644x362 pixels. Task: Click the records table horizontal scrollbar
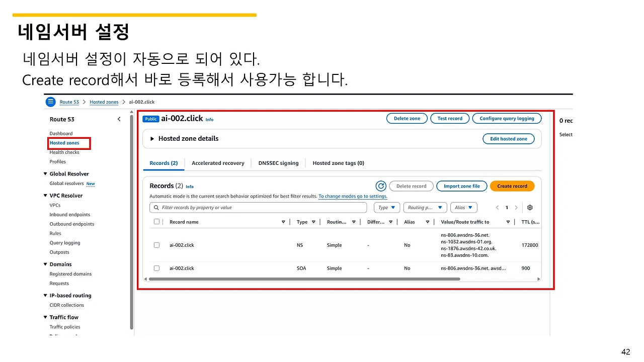click(x=304, y=279)
